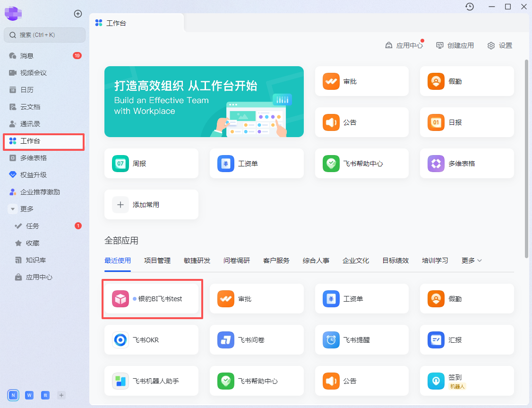The width and height of the screenshot is (532, 408).
Task: Collapse the 更多 section in sidebar
Action: (x=13, y=209)
